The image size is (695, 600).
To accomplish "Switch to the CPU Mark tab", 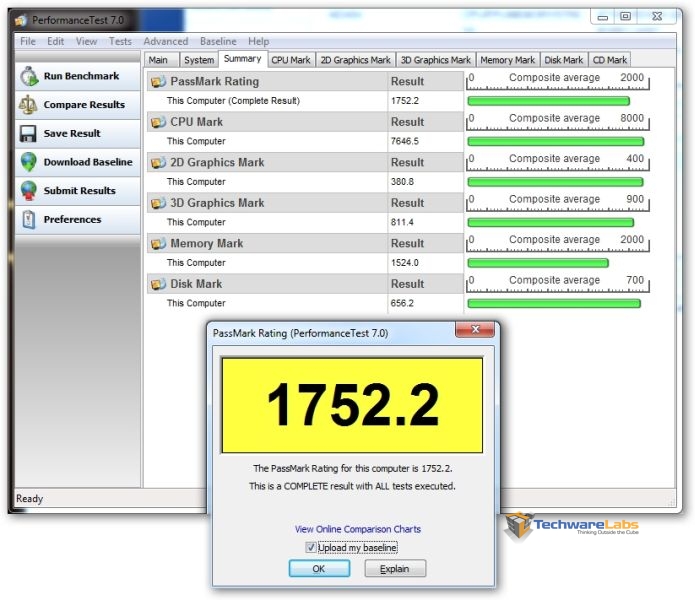I will coord(291,60).
